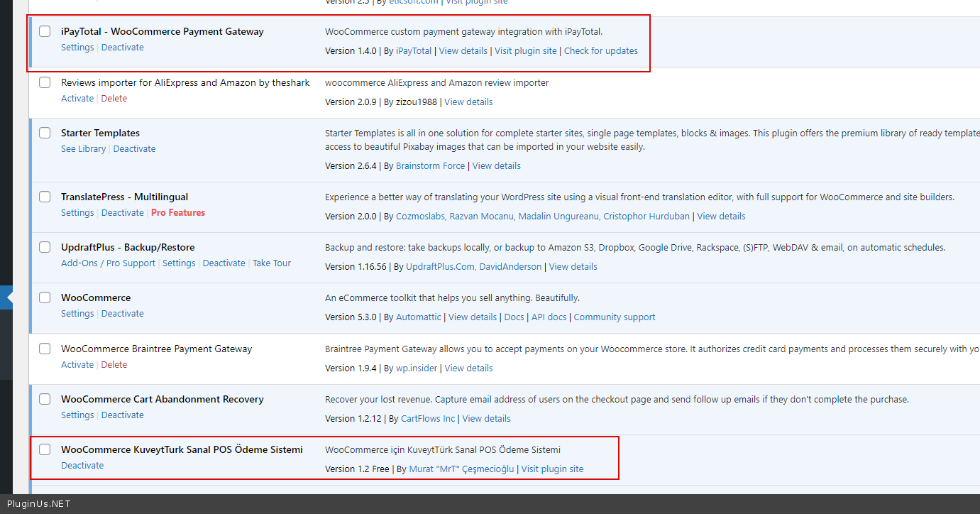Check the KuveytTurk Sanal POS checkbox
Viewport: 980px width, 514px height.
click(x=45, y=449)
